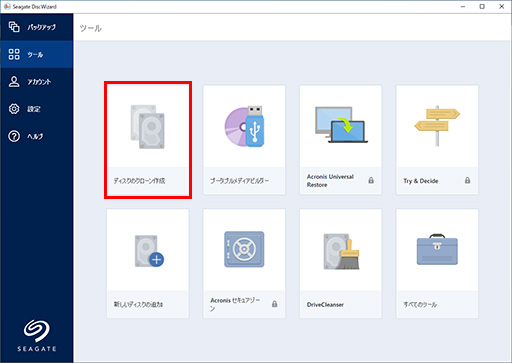The height and width of the screenshot is (363, 512).
Task: Open Help from the sidebar
Action: click(x=37, y=136)
